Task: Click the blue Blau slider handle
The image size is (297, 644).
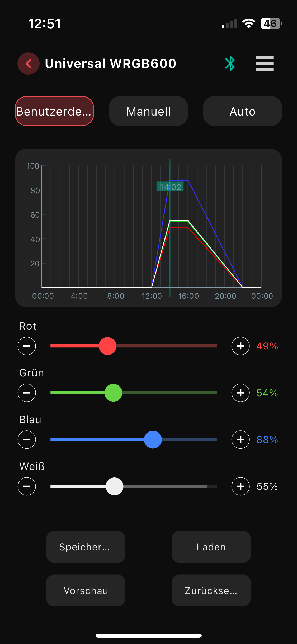Action: [153, 440]
